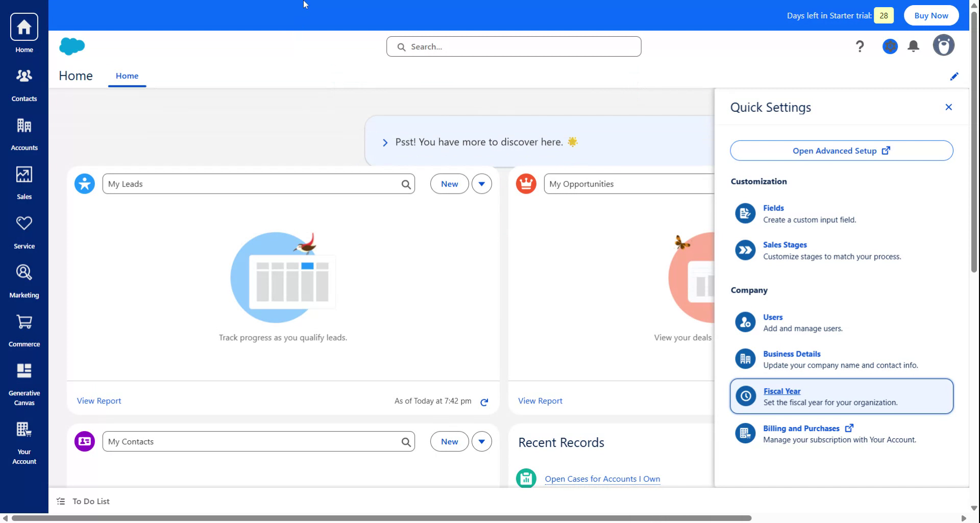The height and width of the screenshot is (523, 980).
Task: Open your profile avatar menu
Action: tap(943, 45)
